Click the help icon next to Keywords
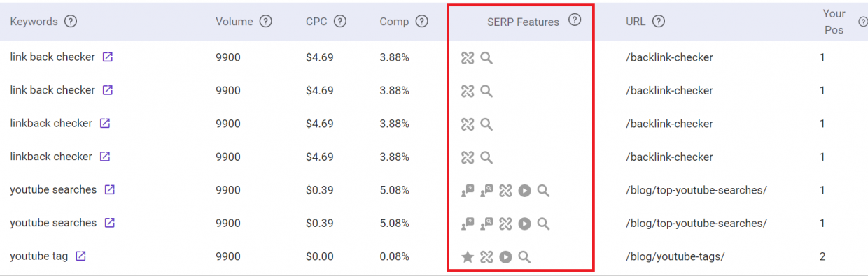Screen dimensions: 868x276 [71, 21]
